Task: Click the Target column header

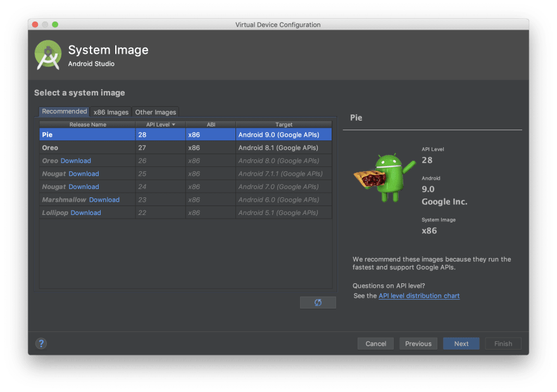Action: coord(284,125)
